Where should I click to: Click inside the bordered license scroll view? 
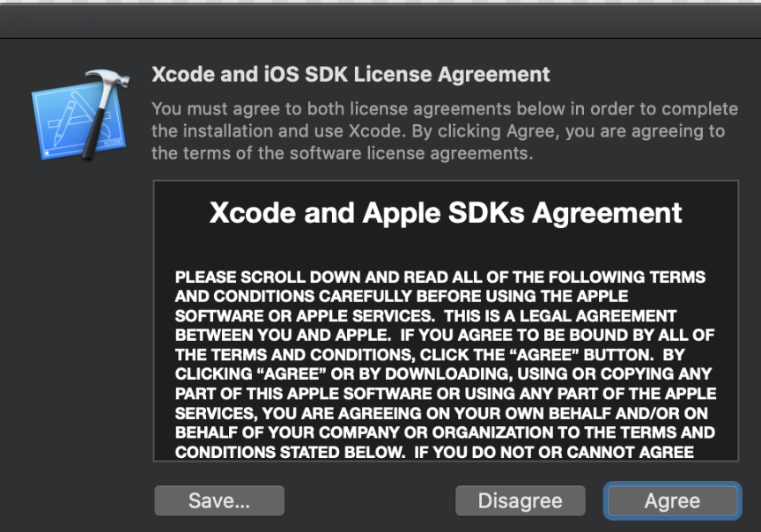point(447,321)
